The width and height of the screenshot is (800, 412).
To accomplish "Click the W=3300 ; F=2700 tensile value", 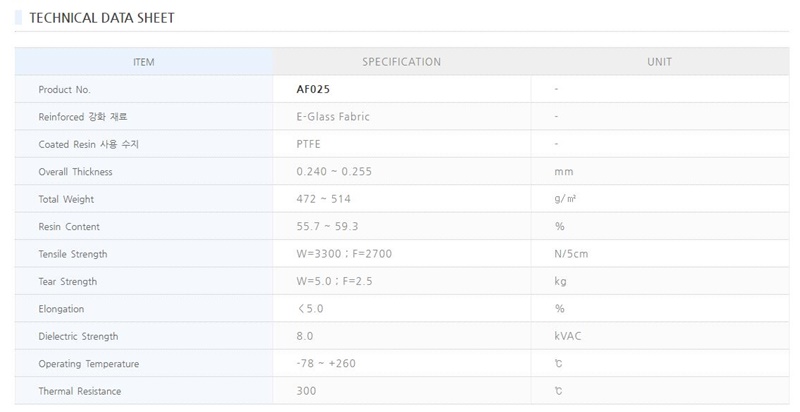I will 344,254.
